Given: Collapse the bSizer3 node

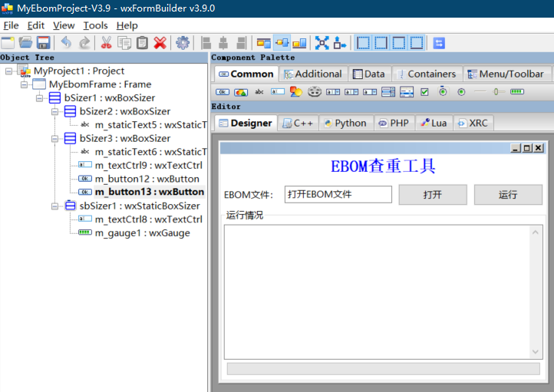Looking at the screenshot, I should pos(54,139).
